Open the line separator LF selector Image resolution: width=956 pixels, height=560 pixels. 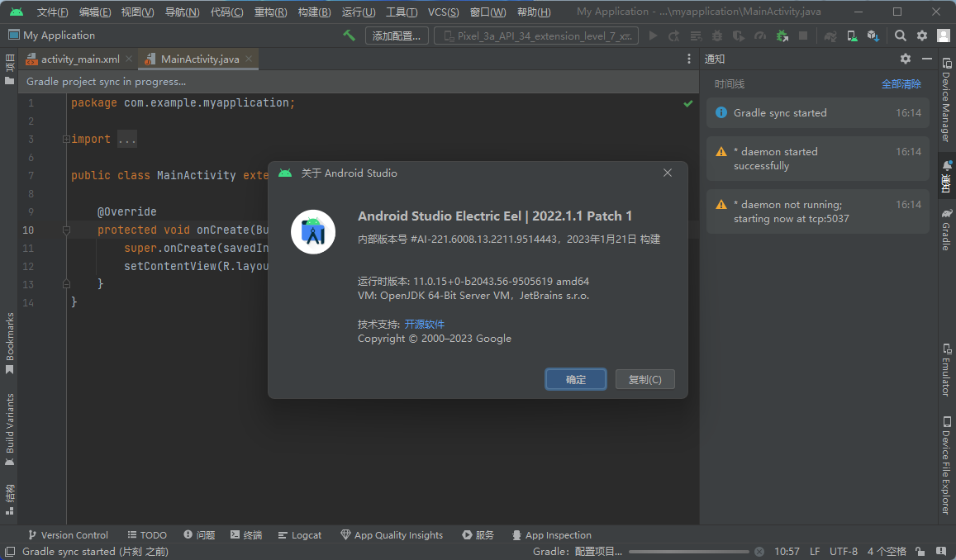coord(815,552)
